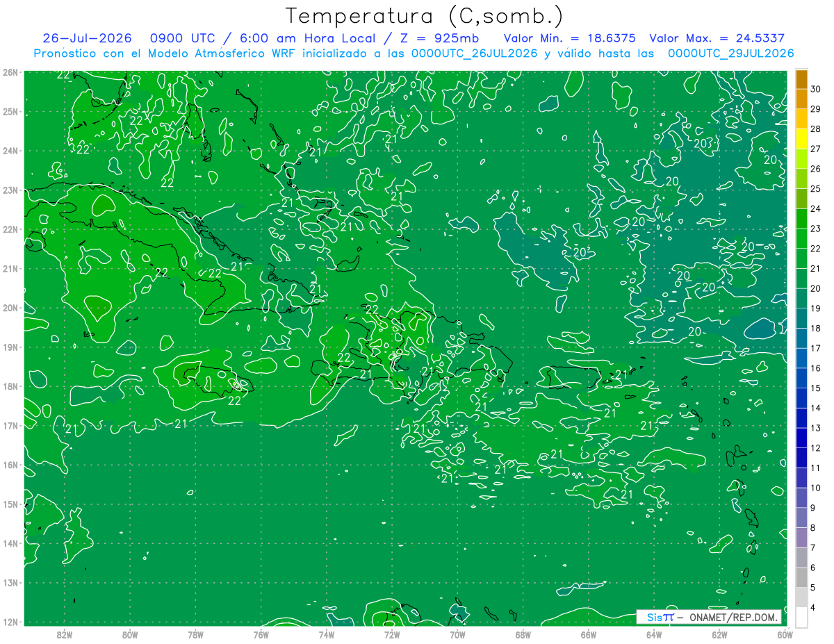The image size is (834, 644).
Task: Pick the white swatch below legend value 4
Action: tap(801, 617)
